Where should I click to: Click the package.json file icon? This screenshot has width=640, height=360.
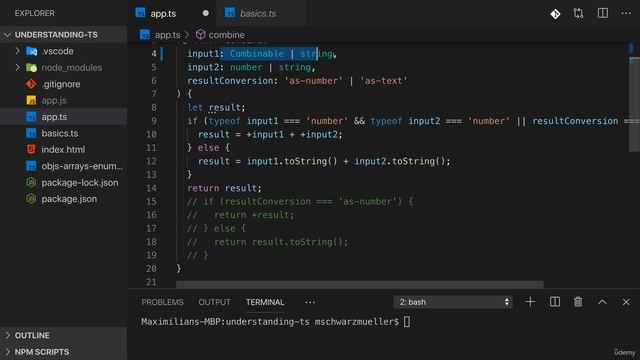click(31, 199)
